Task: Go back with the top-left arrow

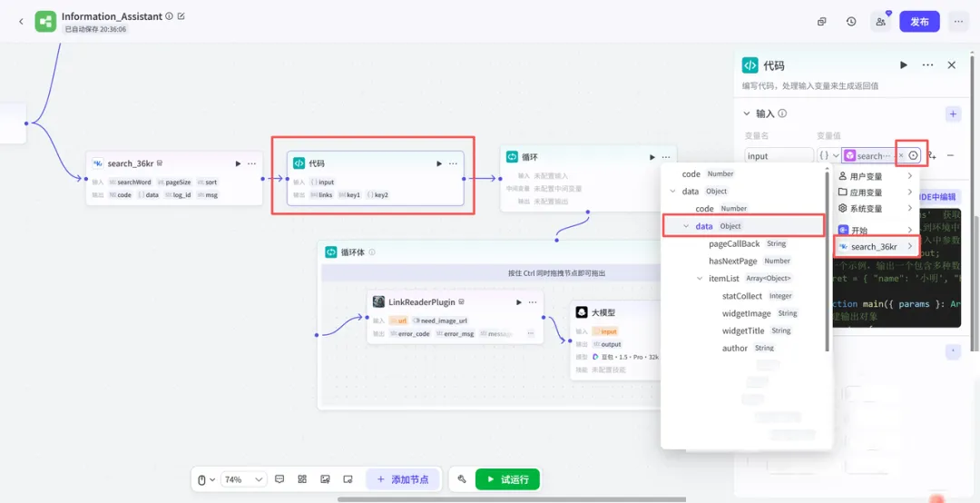Action: (x=21, y=21)
